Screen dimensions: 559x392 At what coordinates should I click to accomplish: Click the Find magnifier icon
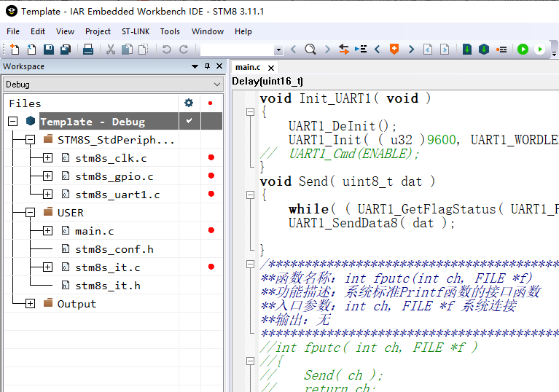[310, 49]
